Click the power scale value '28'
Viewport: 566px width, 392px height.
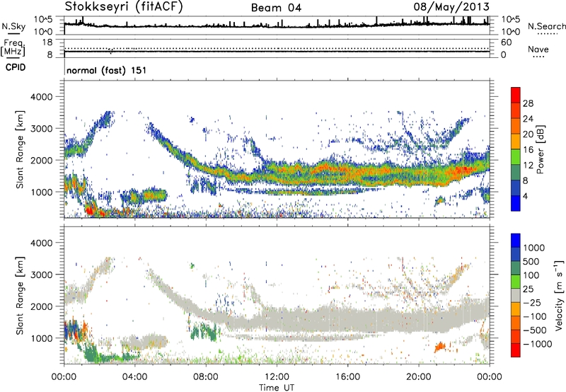(528, 103)
